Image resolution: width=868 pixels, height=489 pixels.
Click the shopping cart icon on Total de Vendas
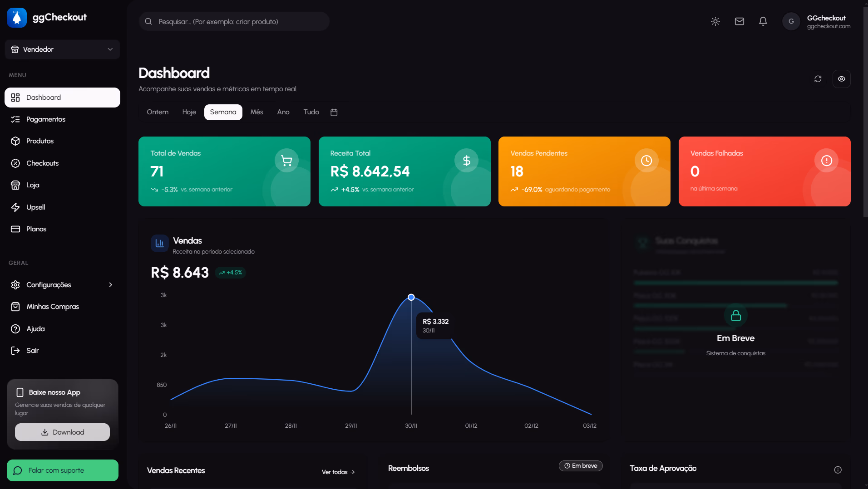click(x=286, y=161)
